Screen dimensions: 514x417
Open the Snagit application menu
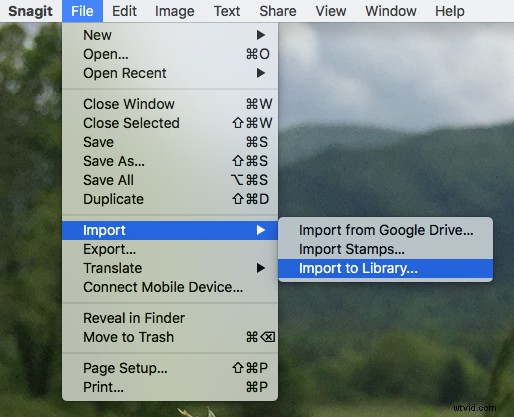pos(30,11)
